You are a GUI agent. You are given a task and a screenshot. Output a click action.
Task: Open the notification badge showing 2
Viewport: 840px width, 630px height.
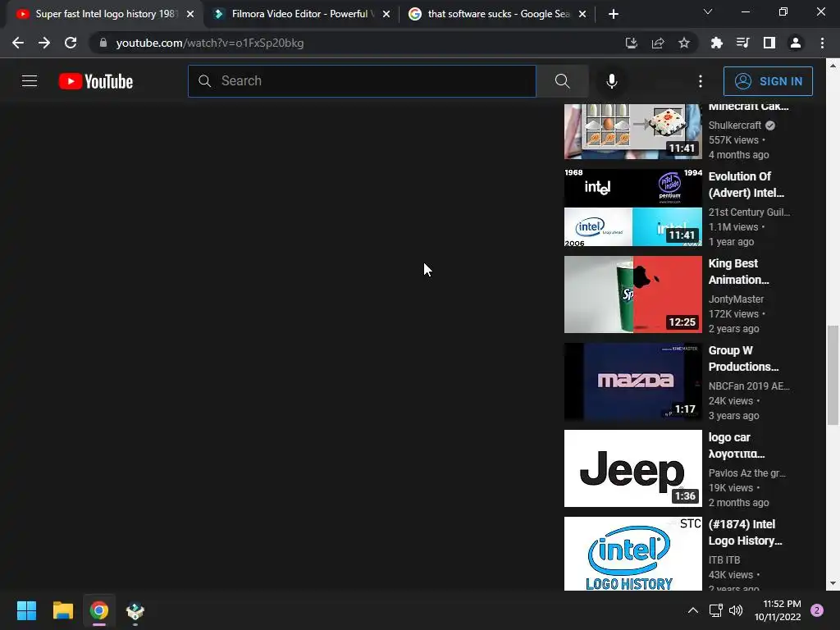[x=817, y=610]
